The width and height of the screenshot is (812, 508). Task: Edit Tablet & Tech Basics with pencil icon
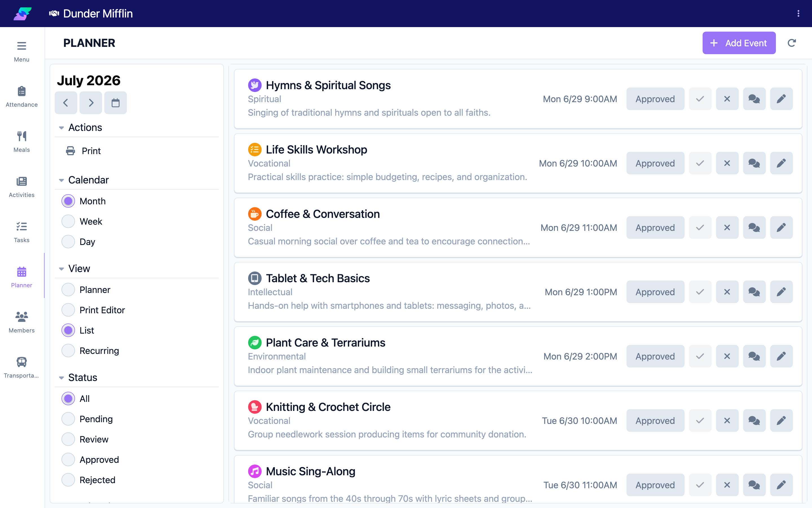(781, 292)
